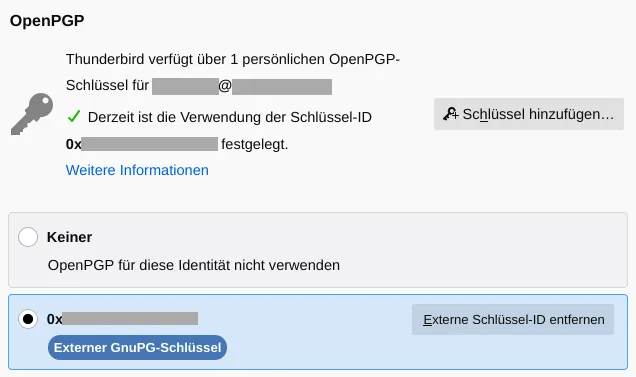Click the redacted email username before @
The image size is (636, 377).
[x=185, y=87]
